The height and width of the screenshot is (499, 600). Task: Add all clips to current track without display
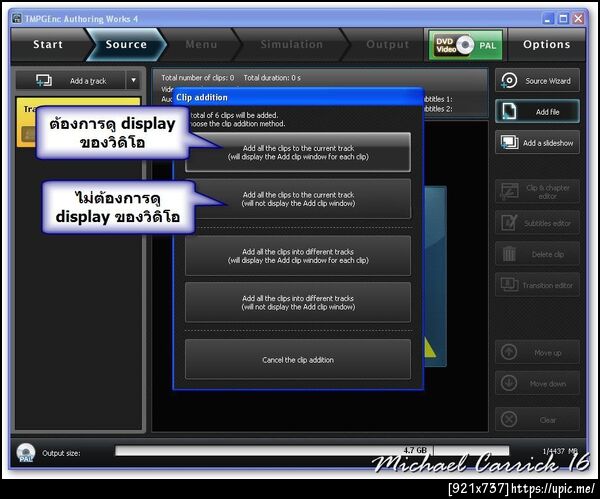[x=298, y=199]
